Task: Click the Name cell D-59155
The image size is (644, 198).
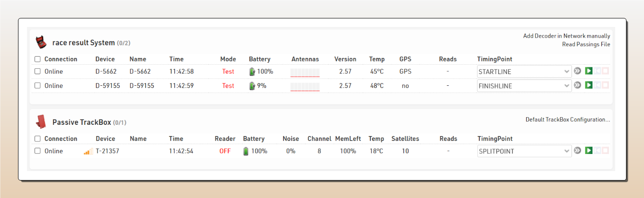Action: 142,86
